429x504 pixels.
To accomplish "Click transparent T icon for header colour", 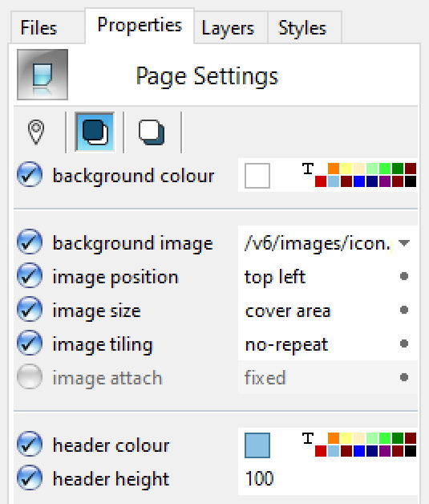I will (308, 438).
